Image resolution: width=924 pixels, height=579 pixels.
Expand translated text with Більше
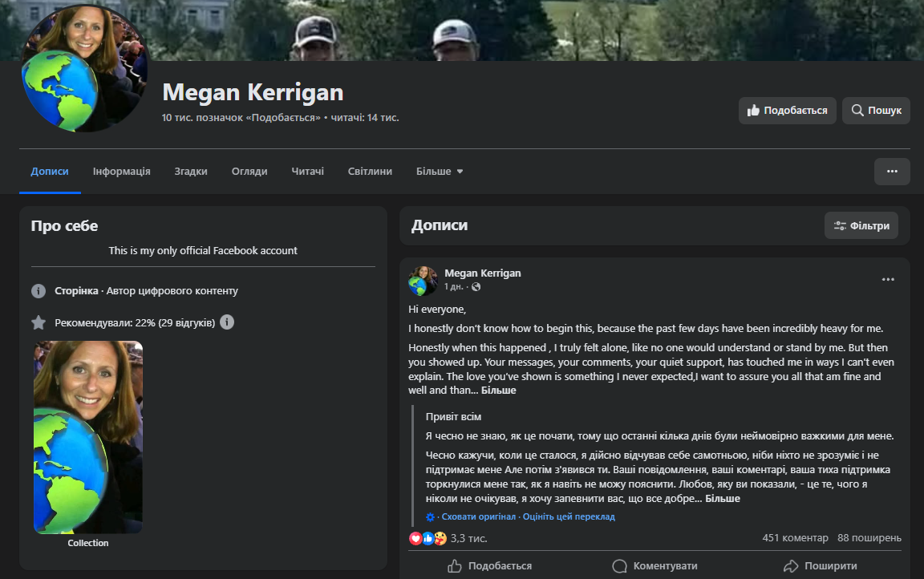point(722,499)
